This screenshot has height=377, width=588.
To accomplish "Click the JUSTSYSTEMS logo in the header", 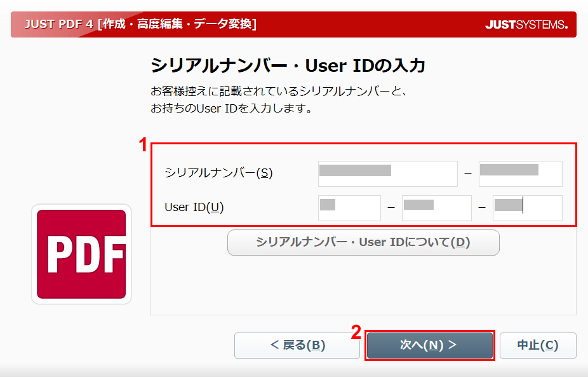I will [526, 25].
